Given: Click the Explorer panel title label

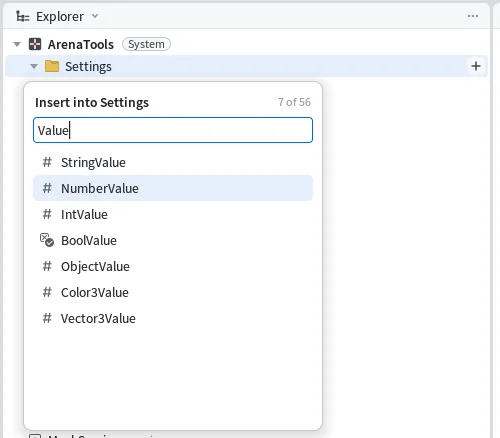Looking at the screenshot, I should click(60, 16).
